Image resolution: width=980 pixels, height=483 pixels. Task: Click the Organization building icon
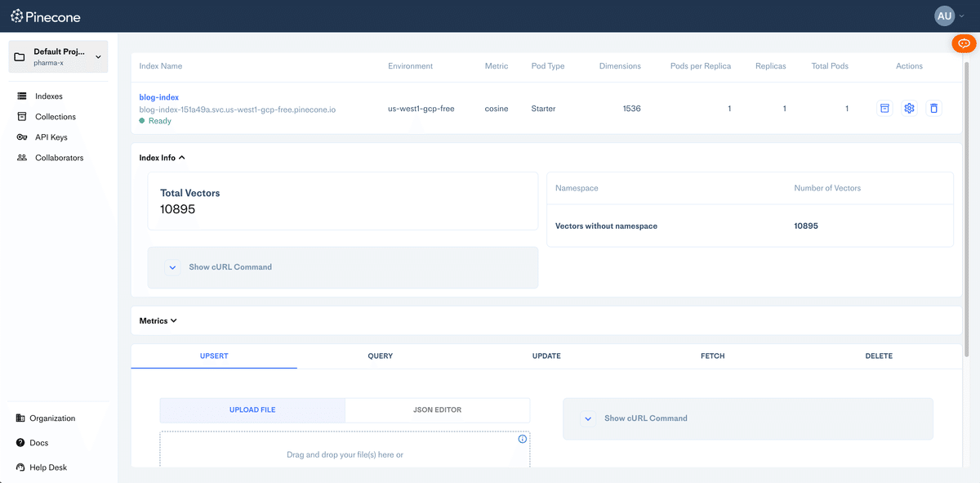click(x=20, y=418)
